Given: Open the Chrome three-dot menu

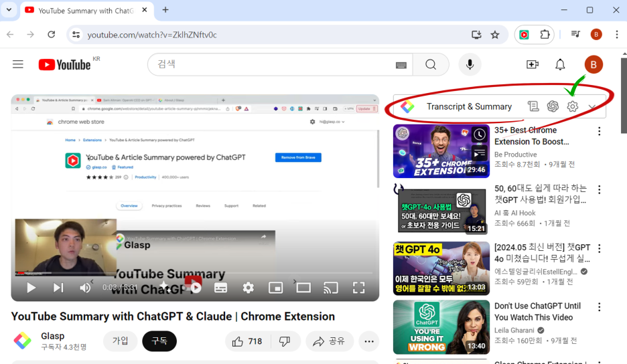Looking at the screenshot, I should point(616,35).
